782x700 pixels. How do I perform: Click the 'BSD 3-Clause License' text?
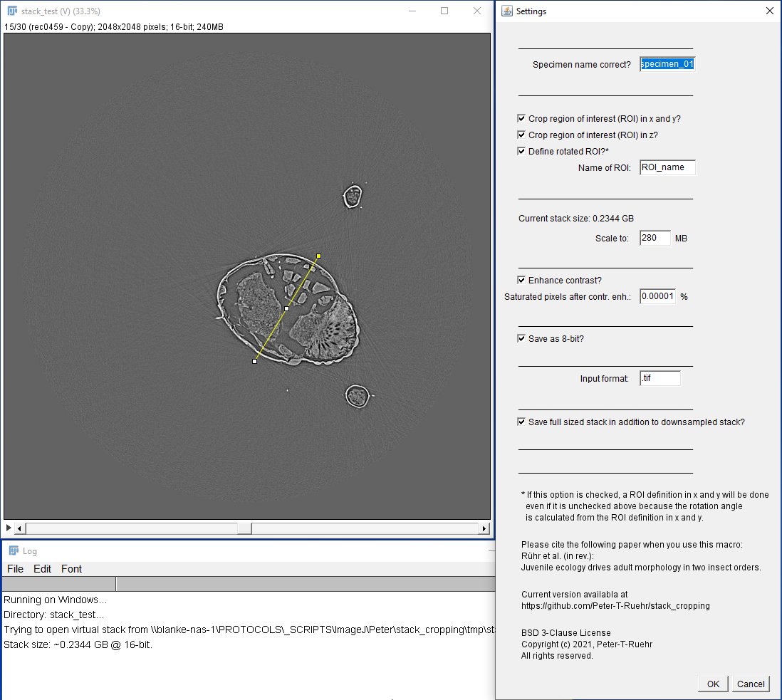point(566,632)
